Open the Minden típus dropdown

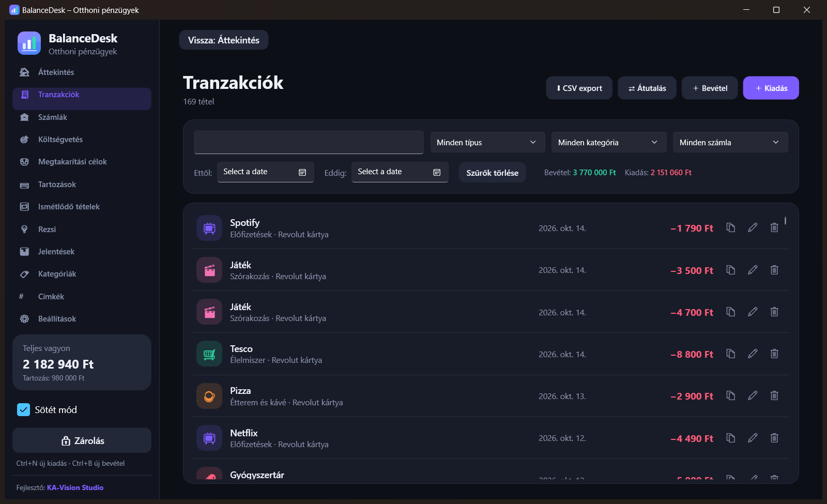[x=487, y=142]
